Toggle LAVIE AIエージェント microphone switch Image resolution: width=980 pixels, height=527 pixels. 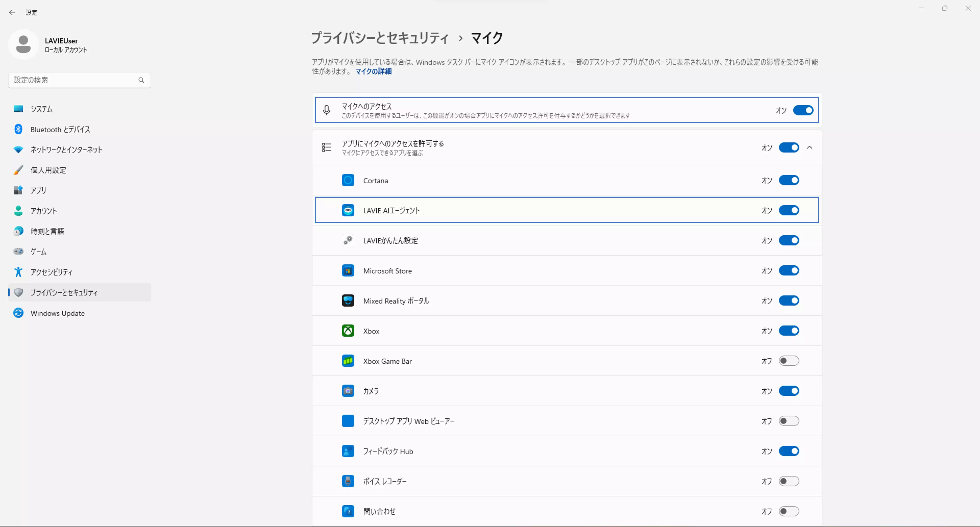tap(789, 210)
